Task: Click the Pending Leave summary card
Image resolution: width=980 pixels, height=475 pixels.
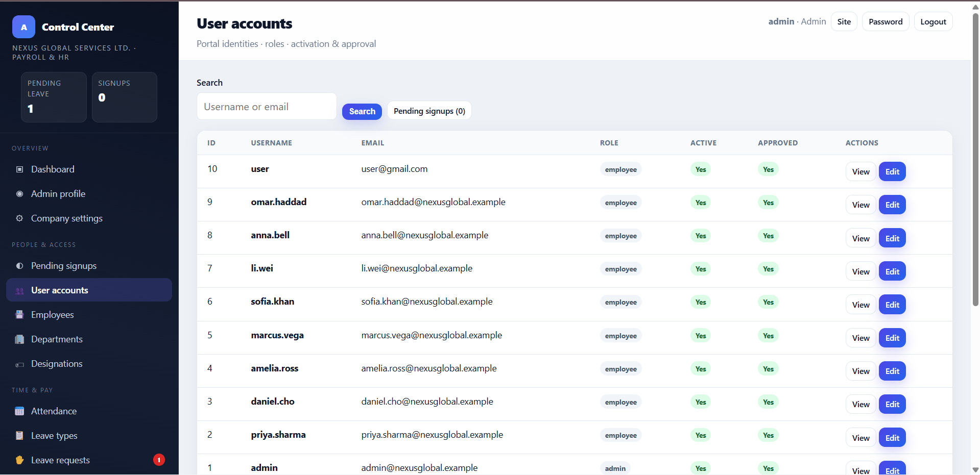Action: [54, 97]
